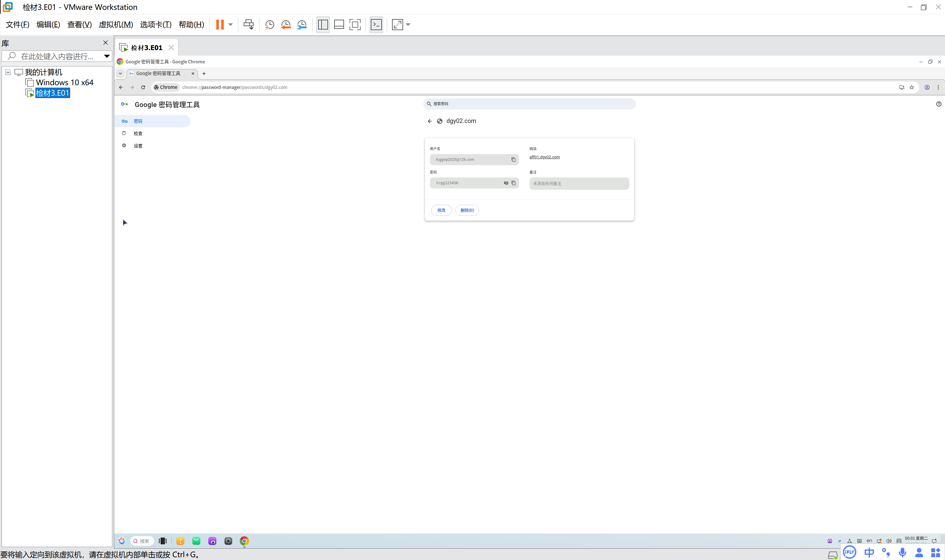Open the guest launcher start icon
This screenshot has width=945, height=560.
122,541
